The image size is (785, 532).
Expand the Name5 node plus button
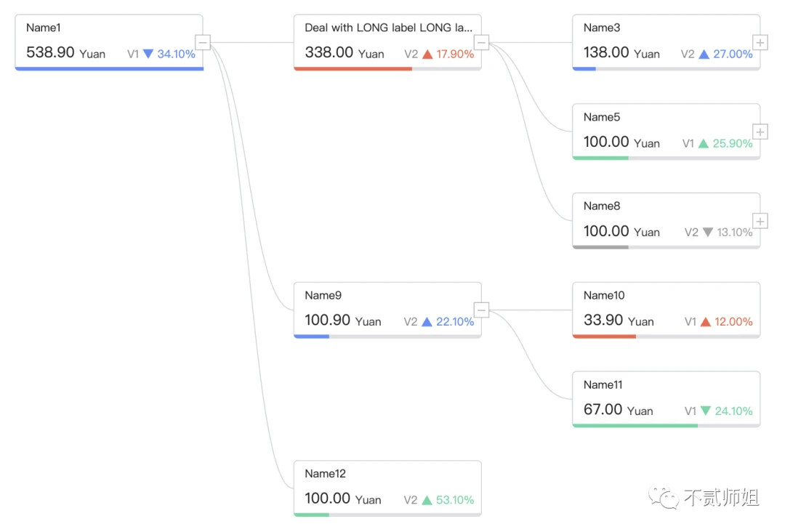[x=760, y=132]
